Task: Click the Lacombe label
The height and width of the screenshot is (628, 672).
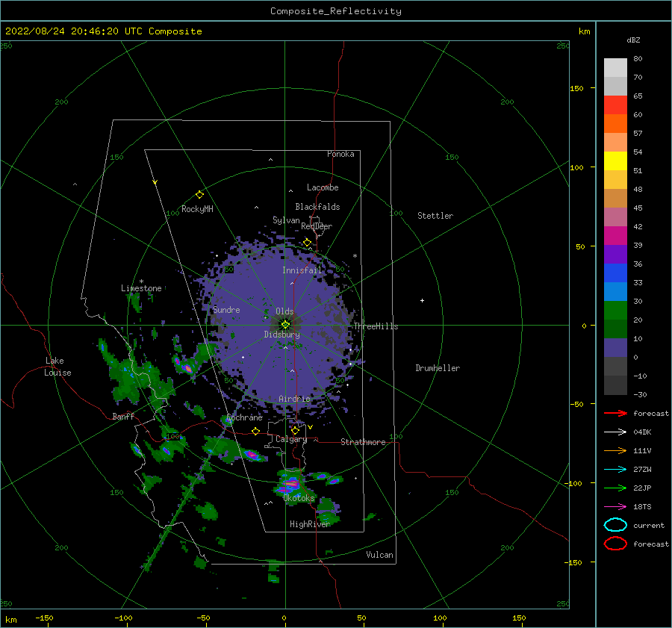Action: click(x=323, y=187)
